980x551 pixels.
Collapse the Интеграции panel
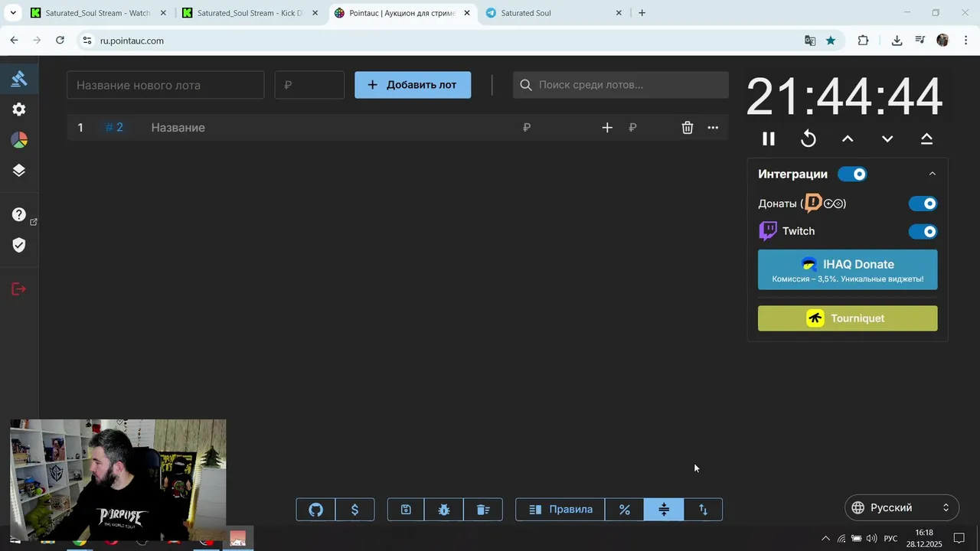[x=933, y=174]
